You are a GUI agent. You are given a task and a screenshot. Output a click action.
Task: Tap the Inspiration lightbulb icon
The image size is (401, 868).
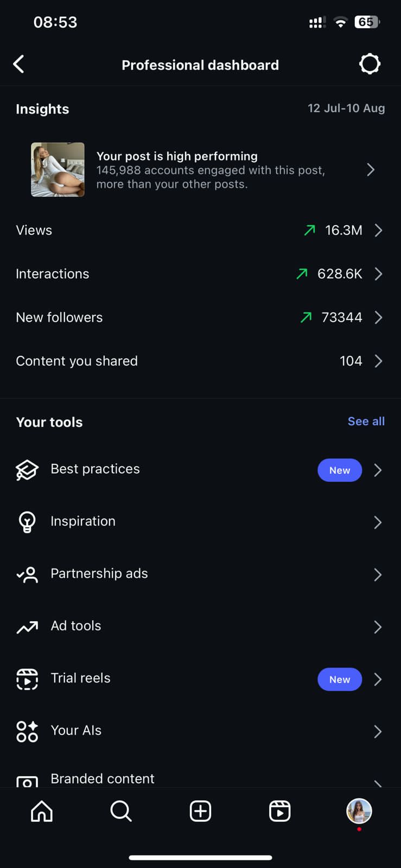point(27,522)
